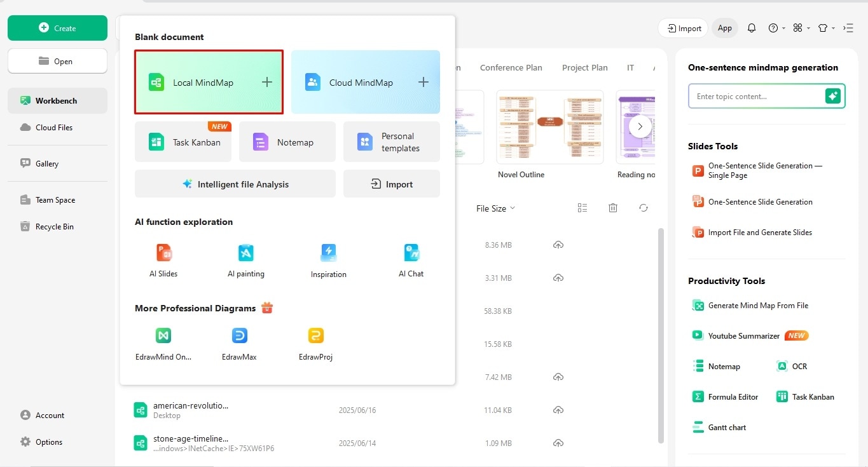Open EdrawProj diagram app

coord(315,344)
